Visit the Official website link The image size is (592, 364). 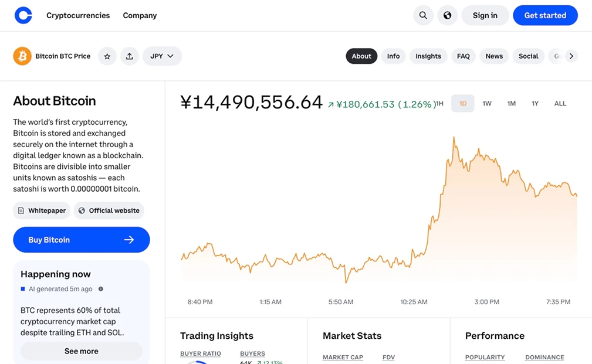109,210
